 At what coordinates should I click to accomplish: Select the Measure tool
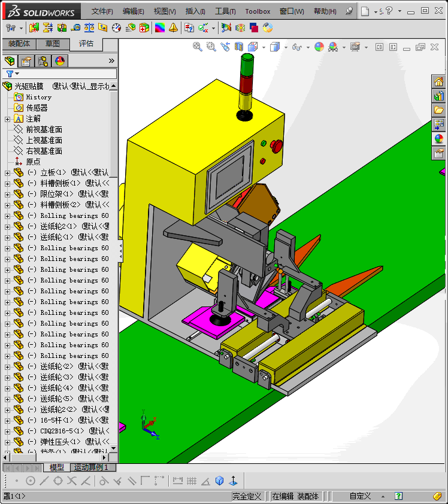tap(75, 28)
